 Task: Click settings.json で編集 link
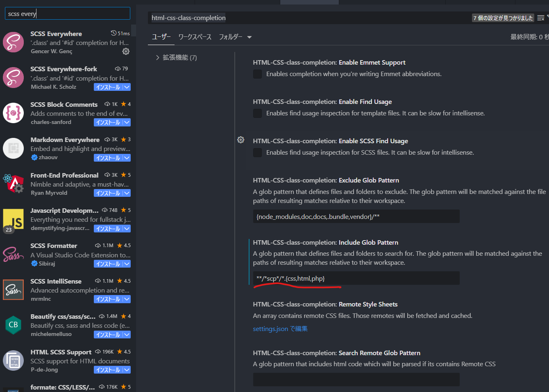280,329
